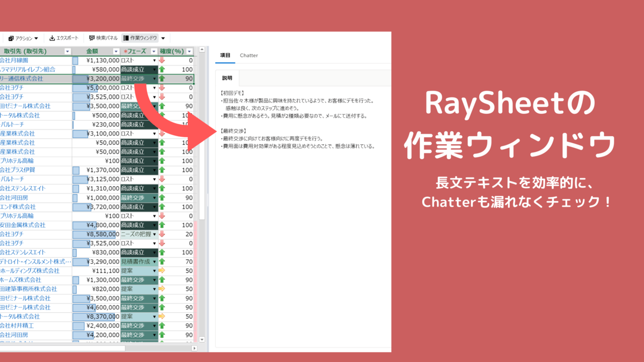Open the 取引先 column filter dropdown

(68, 51)
